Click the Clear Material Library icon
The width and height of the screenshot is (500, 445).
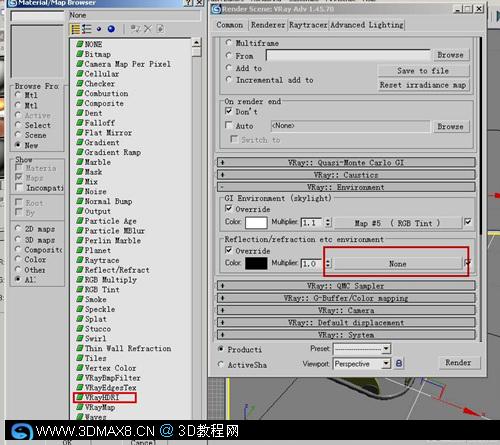point(160,29)
